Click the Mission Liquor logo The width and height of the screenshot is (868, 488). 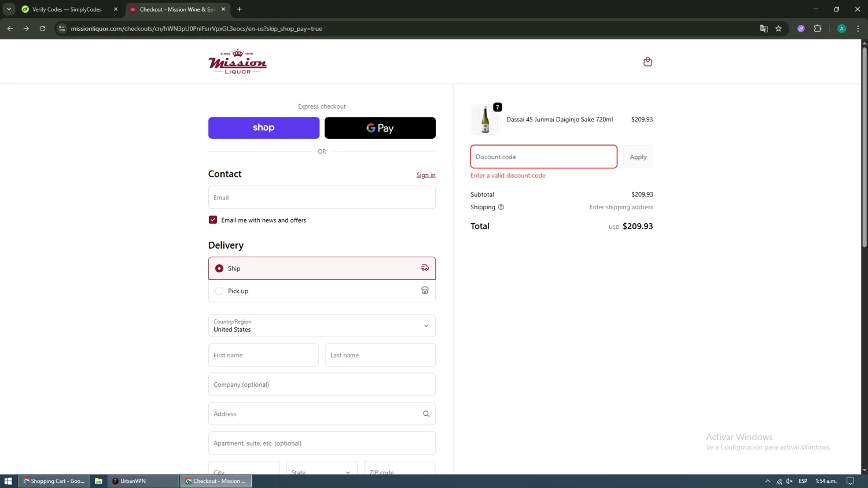pos(238,62)
